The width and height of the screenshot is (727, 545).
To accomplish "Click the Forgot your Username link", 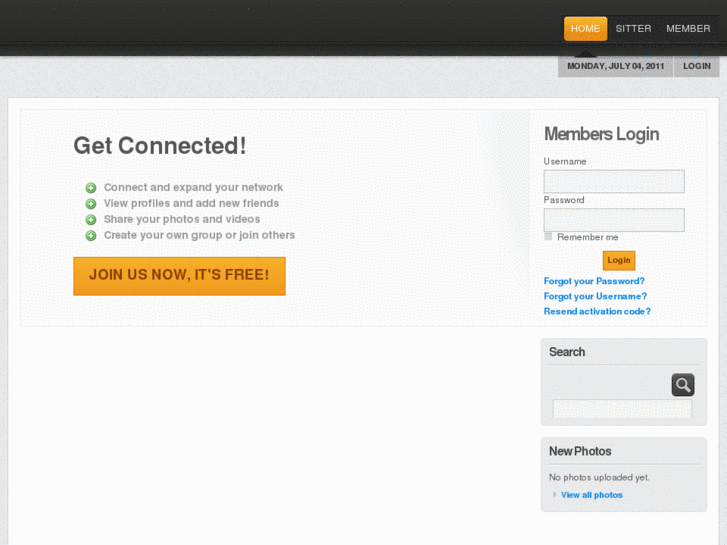I will pos(595,296).
